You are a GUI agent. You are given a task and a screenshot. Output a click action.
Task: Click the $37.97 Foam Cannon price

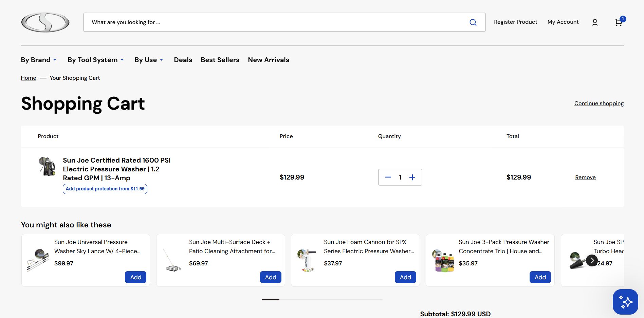(x=333, y=263)
